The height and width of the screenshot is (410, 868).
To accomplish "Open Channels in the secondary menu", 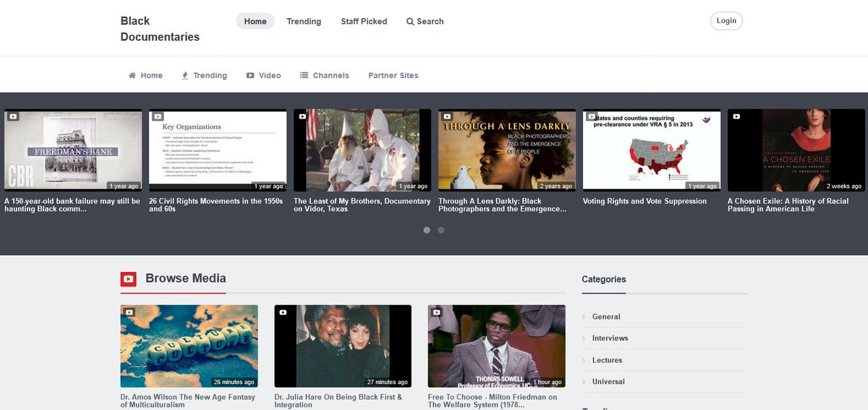I will tap(325, 75).
